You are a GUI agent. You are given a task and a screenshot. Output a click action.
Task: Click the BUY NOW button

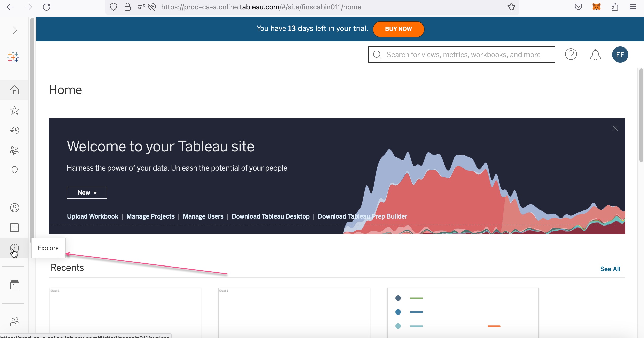tap(398, 29)
